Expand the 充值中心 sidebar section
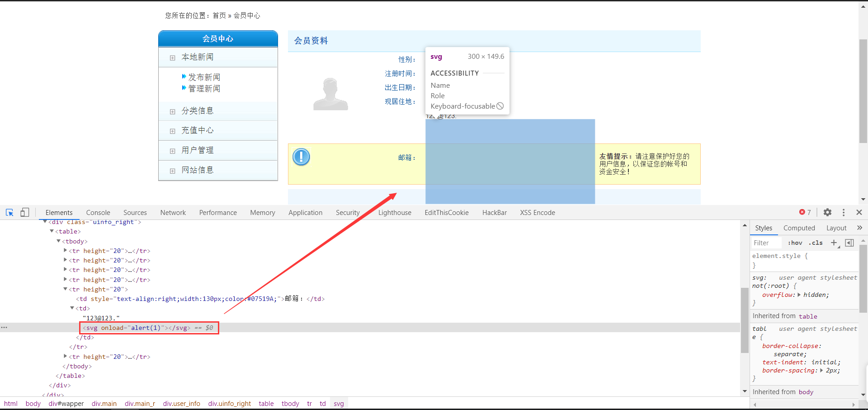 [x=197, y=130]
